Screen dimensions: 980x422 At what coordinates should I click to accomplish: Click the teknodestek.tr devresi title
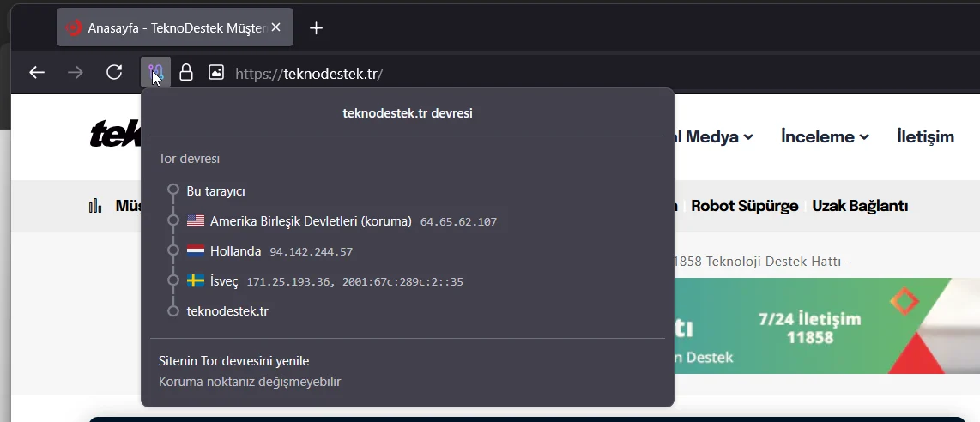pos(408,113)
